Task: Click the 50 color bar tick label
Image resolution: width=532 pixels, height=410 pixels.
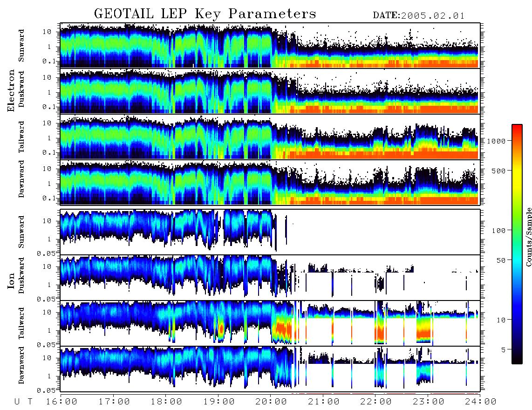Action: tap(501, 260)
